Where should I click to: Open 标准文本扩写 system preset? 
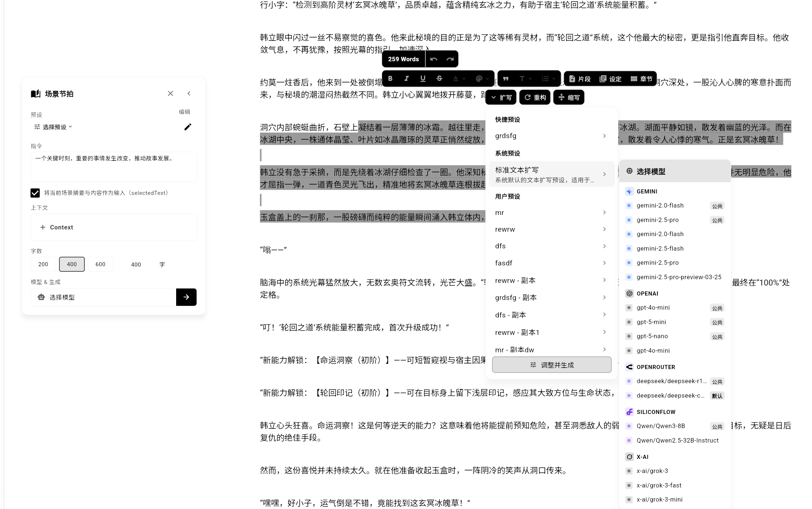pos(551,174)
